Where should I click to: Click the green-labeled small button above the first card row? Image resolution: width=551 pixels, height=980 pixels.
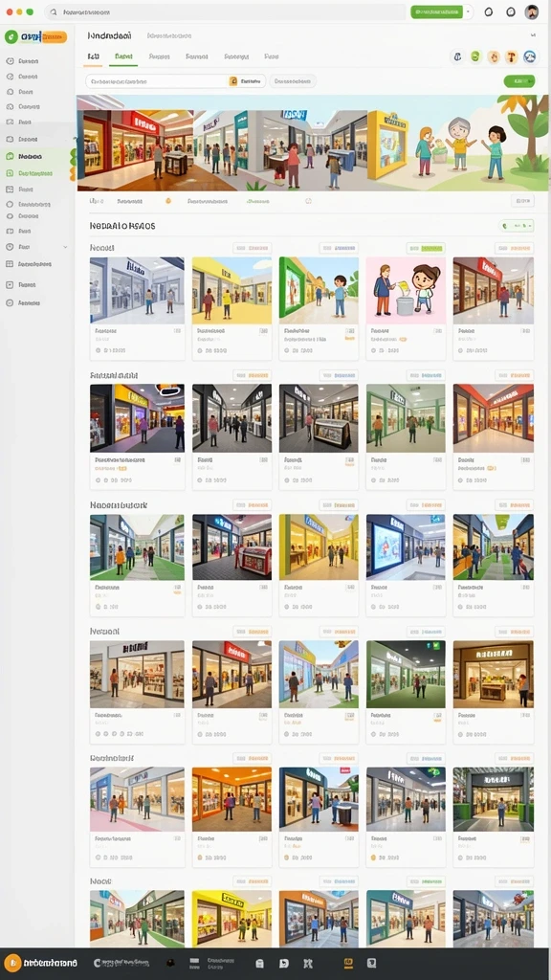click(426, 248)
